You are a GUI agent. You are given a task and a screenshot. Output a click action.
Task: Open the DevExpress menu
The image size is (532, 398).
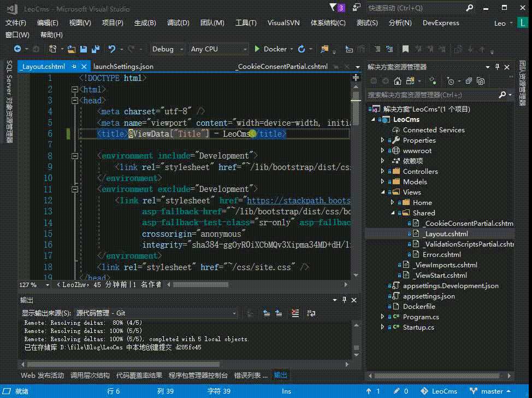[441, 23]
